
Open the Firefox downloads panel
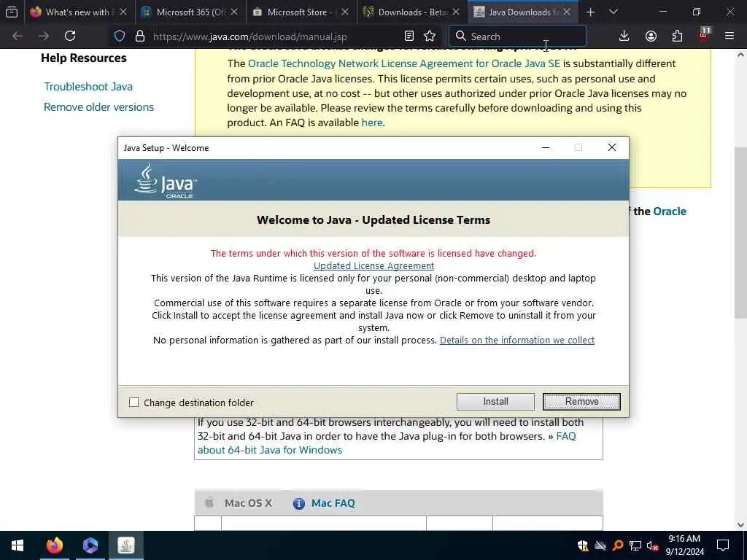[x=624, y=36]
